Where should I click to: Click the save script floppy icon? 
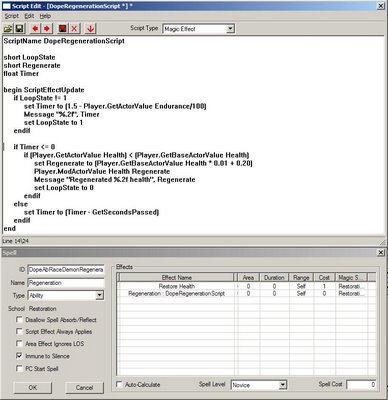click(19, 29)
